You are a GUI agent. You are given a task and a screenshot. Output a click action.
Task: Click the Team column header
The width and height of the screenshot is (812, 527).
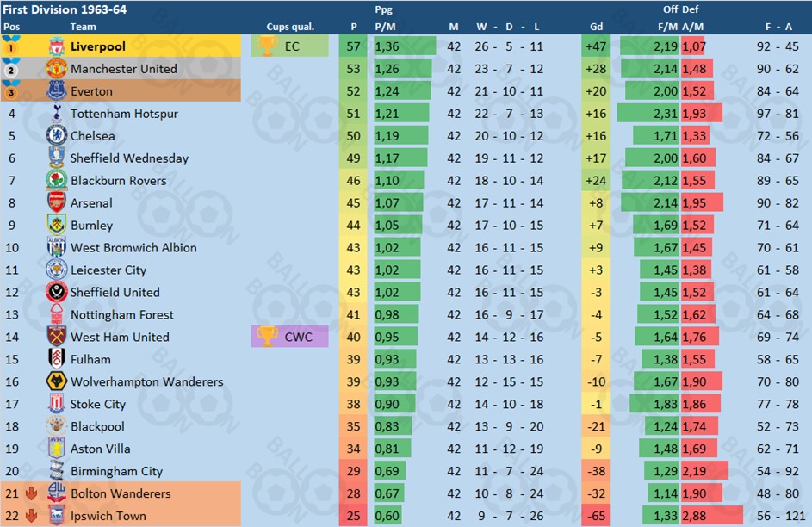pyautogui.click(x=83, y=27)
